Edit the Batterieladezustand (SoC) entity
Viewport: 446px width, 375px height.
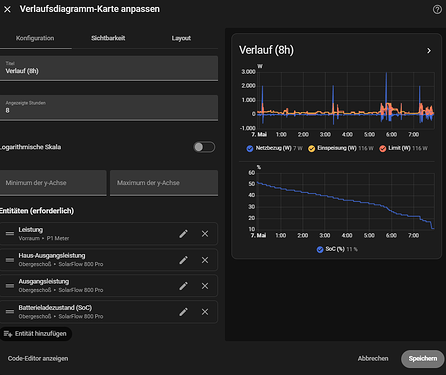pos(183,312)
